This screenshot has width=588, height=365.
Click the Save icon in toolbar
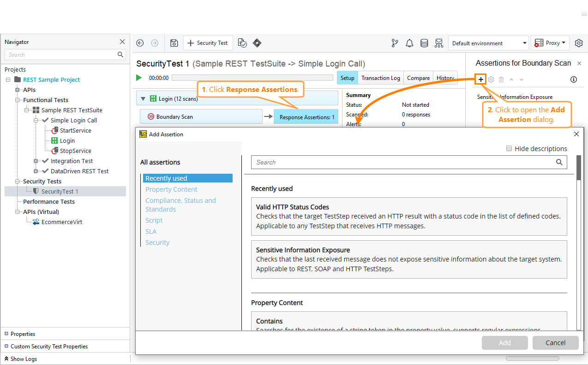coord(174,43)
